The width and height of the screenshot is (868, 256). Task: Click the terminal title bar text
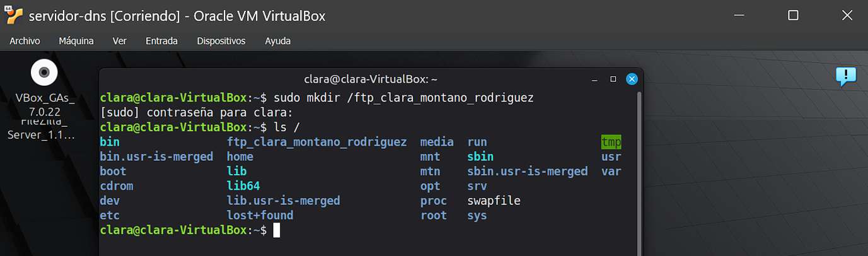click(371, 79)
